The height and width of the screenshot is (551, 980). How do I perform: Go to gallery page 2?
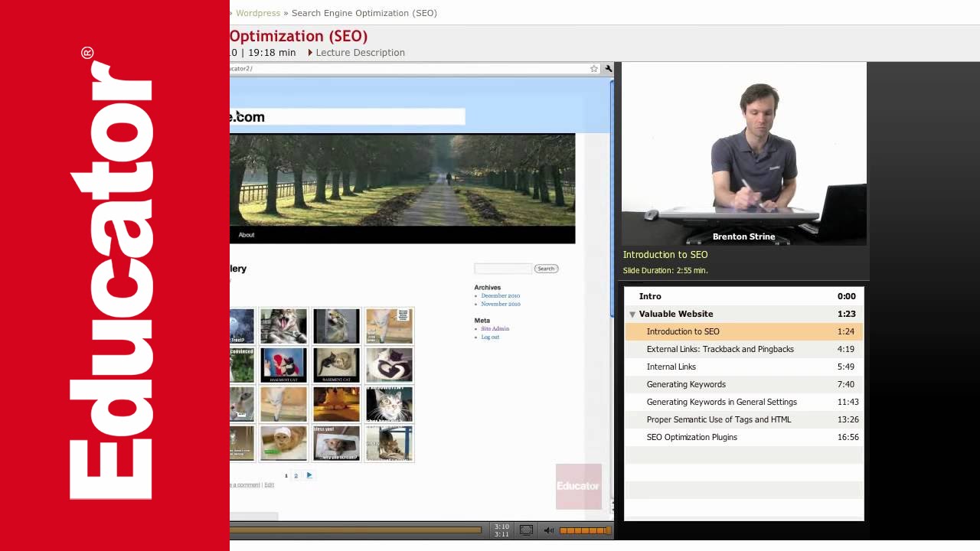[296, 475]
